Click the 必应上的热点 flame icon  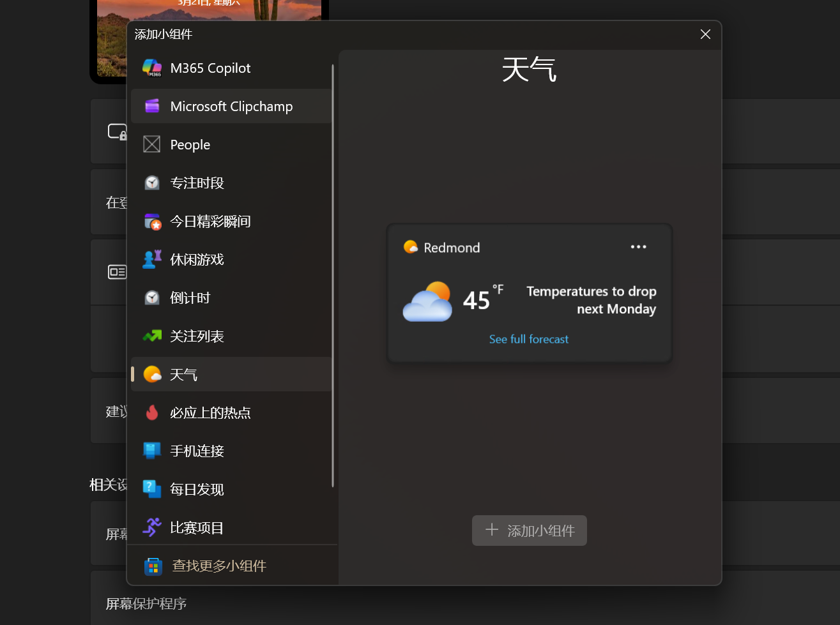[x=152, y=412]
